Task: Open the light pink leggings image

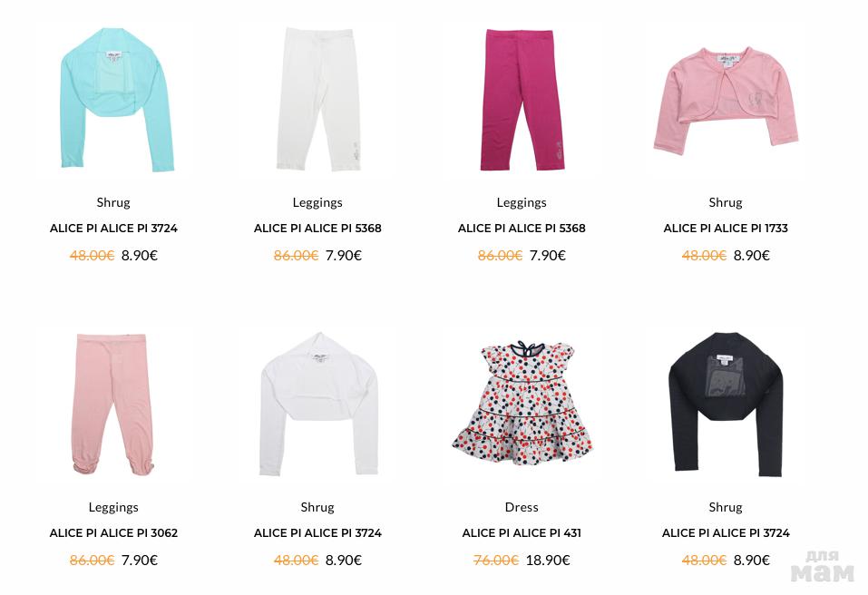Action: pyautogui.click(x=113, y=404)
